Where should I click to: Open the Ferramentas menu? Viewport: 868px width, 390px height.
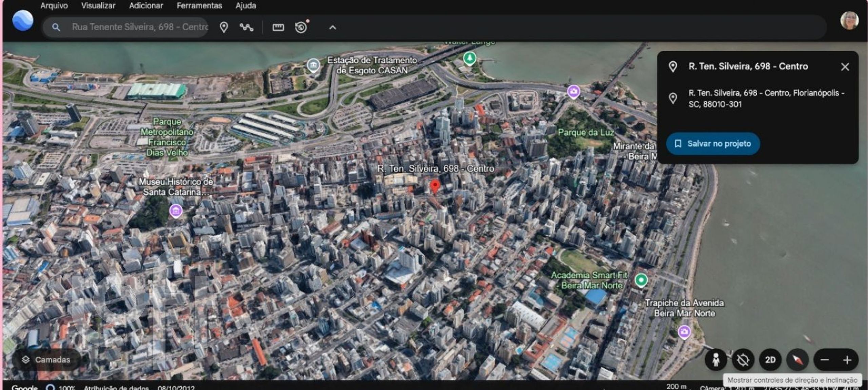tap(199, 5)
